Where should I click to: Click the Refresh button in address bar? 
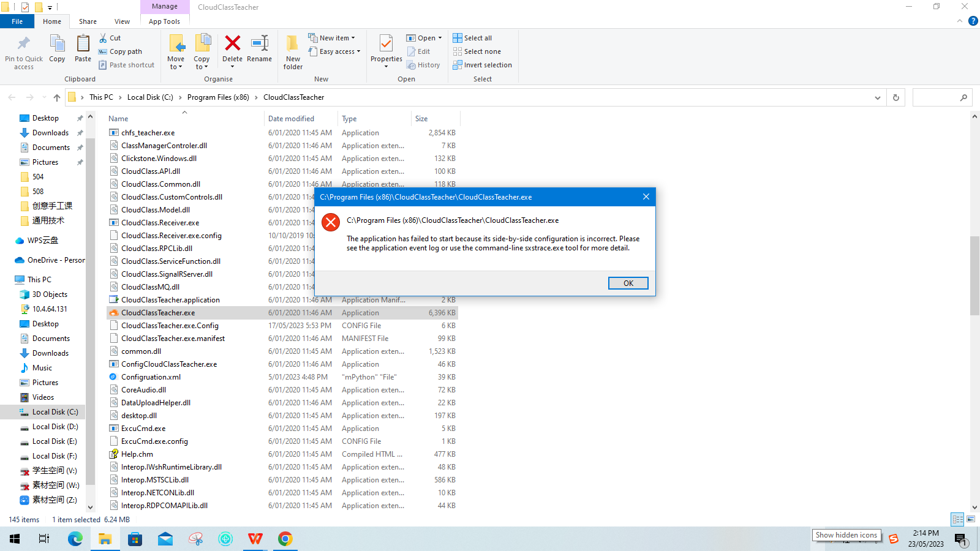point(896,97)
